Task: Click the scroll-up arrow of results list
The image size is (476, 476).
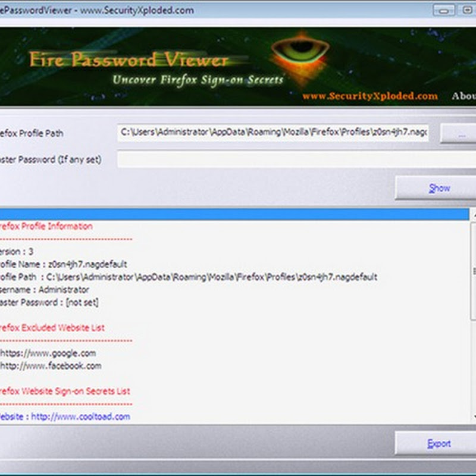Action: pyautogui.click(x=473, y=215)
